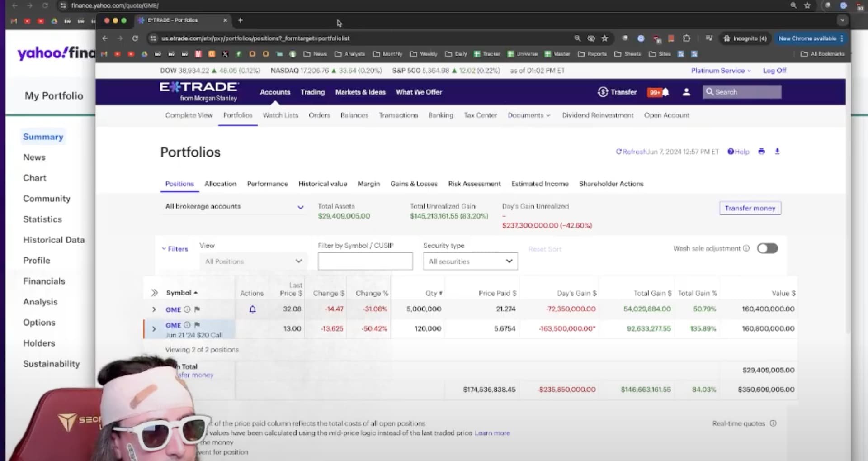868x461 pixels.
Task: Expand columns using double-chevron icon by Symbol
Action: (154, 293)
